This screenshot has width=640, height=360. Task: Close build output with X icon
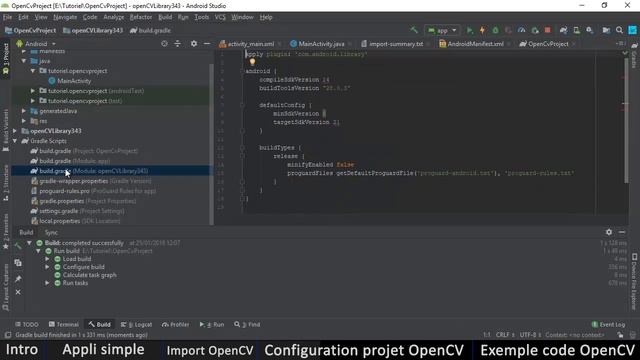(18, 292)
